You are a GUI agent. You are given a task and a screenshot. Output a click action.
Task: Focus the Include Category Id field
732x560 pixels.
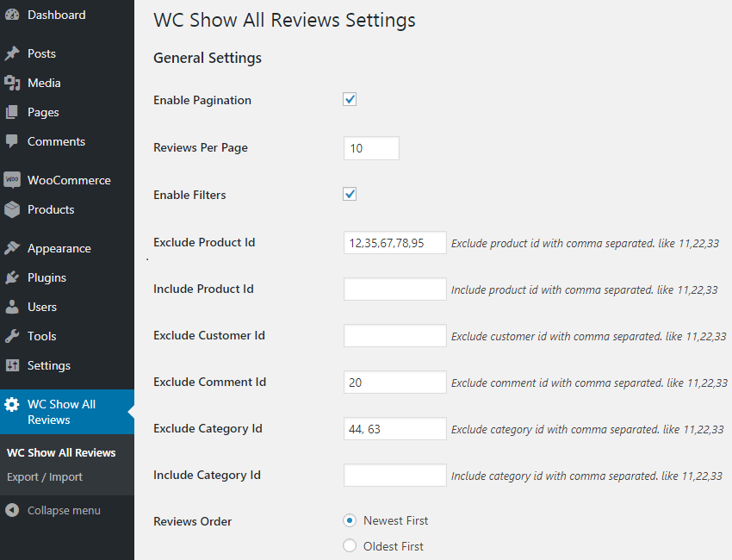pyautogui.click(x=395, y=475)
